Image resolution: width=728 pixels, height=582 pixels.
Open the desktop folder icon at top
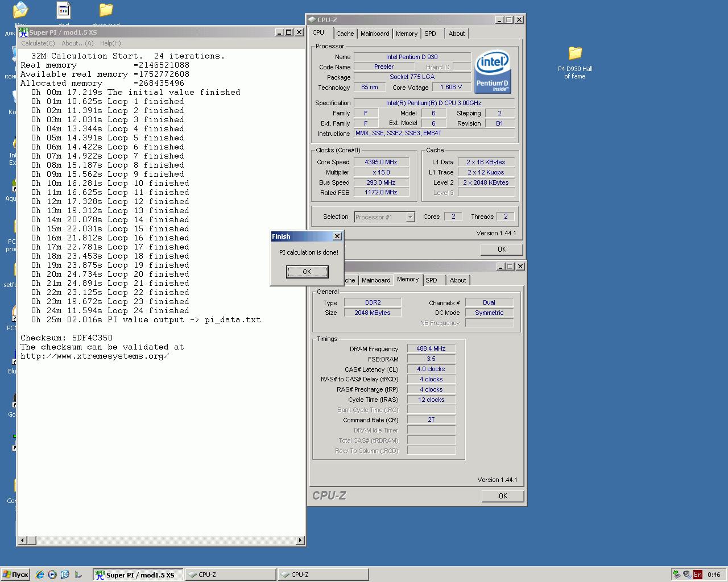(106, 10)
